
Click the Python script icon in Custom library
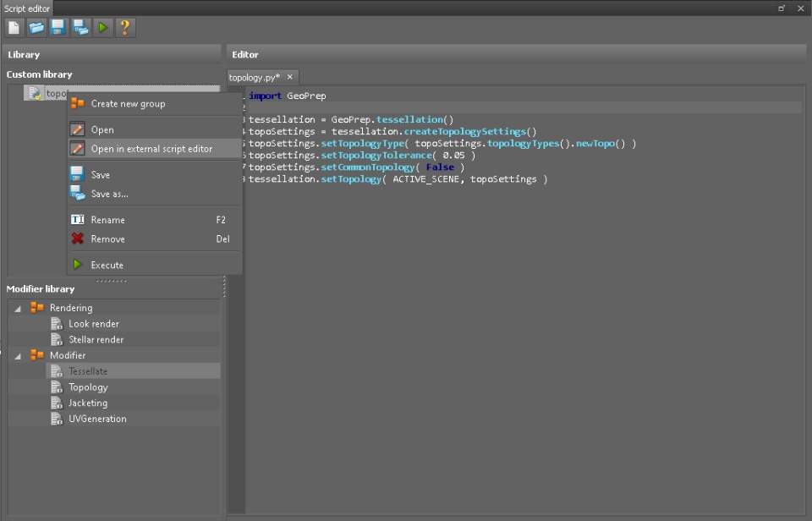35,93
